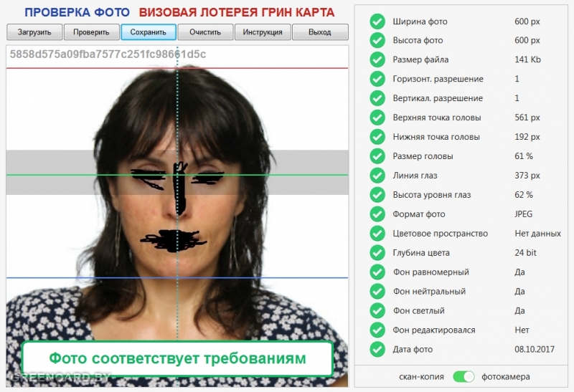Open the Инструкция button
The width and height of the screenshot is (574, 392).
tap(263, 32)
